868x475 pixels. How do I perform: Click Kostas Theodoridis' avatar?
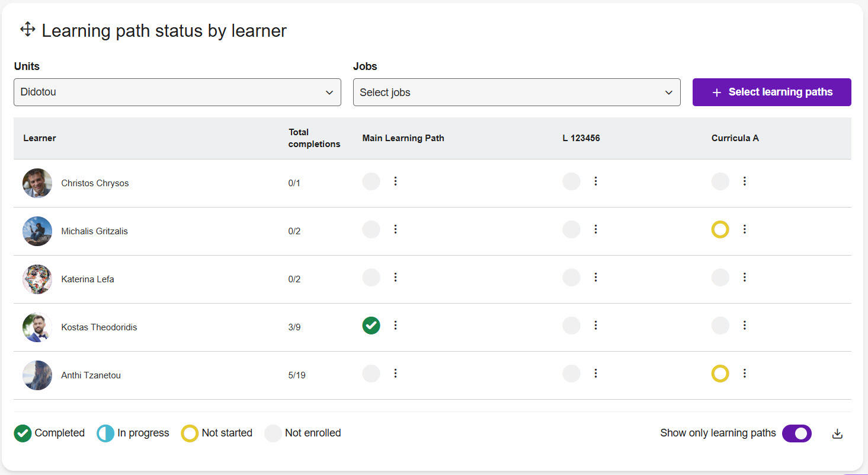click(37, 327)
